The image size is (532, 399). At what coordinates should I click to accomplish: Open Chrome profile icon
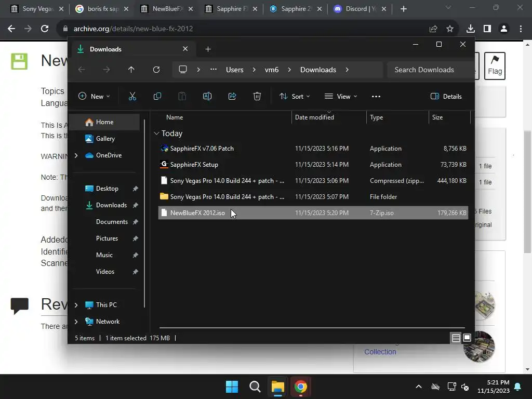[504, 29]
